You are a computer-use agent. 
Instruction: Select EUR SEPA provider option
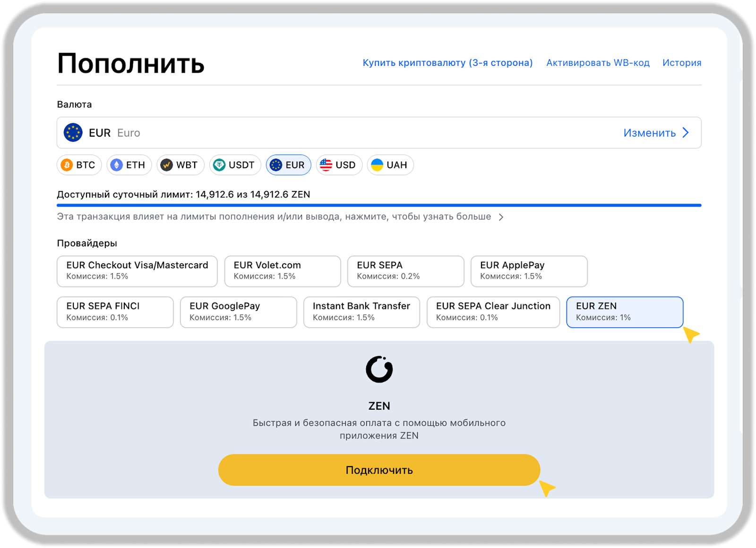tap(405, 271)
